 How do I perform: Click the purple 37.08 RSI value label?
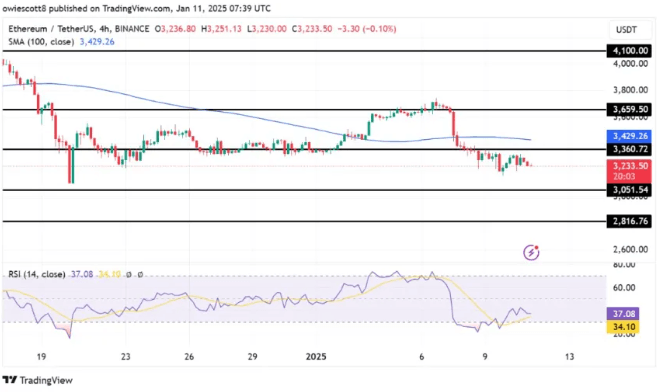[623, 314]
